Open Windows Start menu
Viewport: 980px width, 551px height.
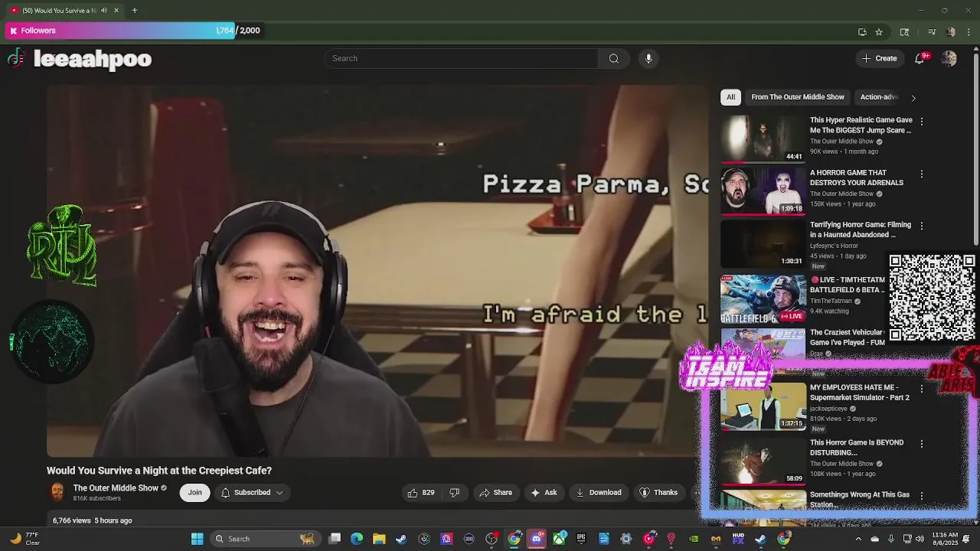pos(197,539)
